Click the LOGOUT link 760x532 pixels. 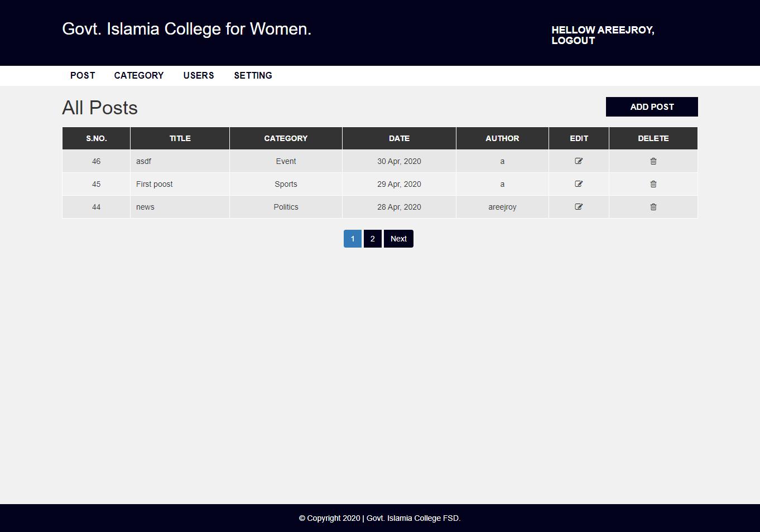(x=573, y=41)
